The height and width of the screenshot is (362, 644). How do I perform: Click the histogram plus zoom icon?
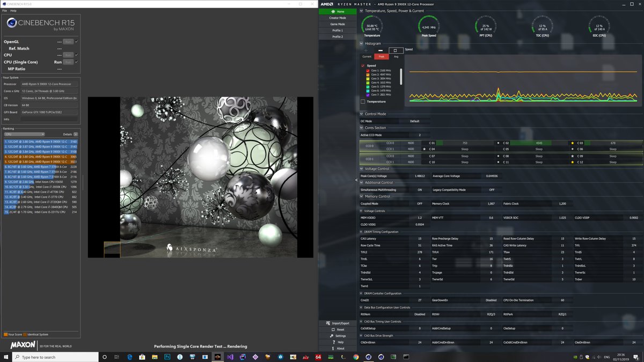coord(366,50)
